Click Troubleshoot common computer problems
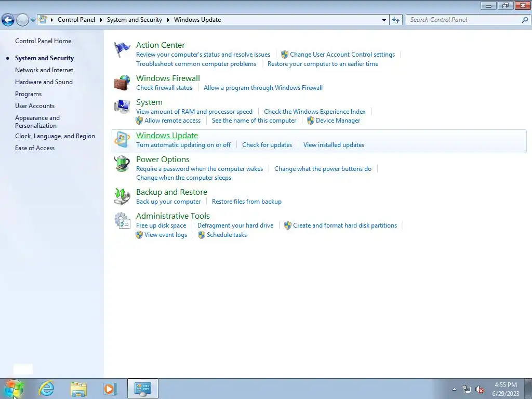Image resolution: width=532 pixels, height=399 pixels. [x=196, y=64]
